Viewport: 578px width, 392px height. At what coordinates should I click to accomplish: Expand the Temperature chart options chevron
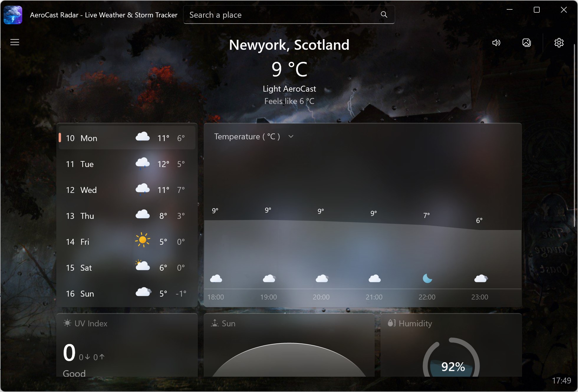tap(291, 136)
